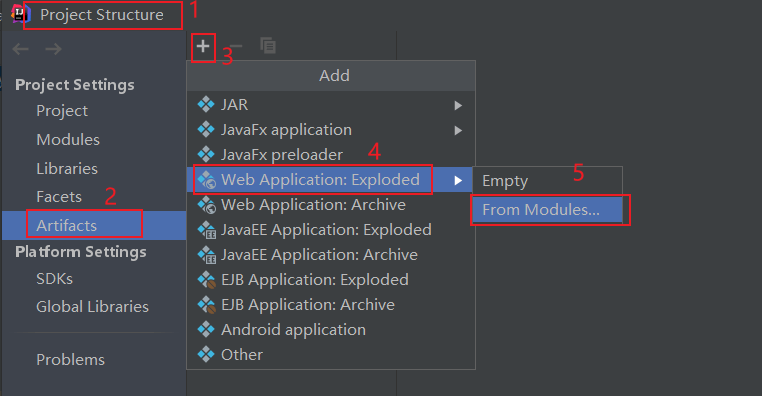The image size is (762, 396).
Task: Choose JAR from the Add menu
Action: (330, 104)
